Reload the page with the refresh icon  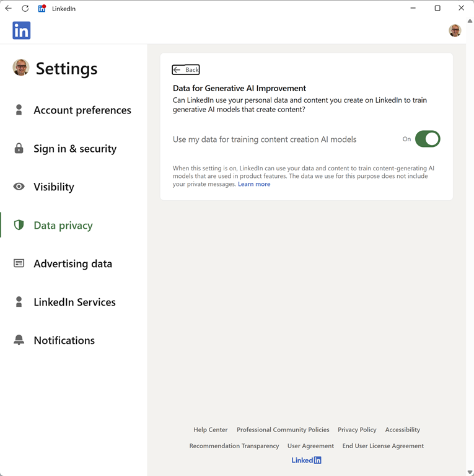click(25, 9)
